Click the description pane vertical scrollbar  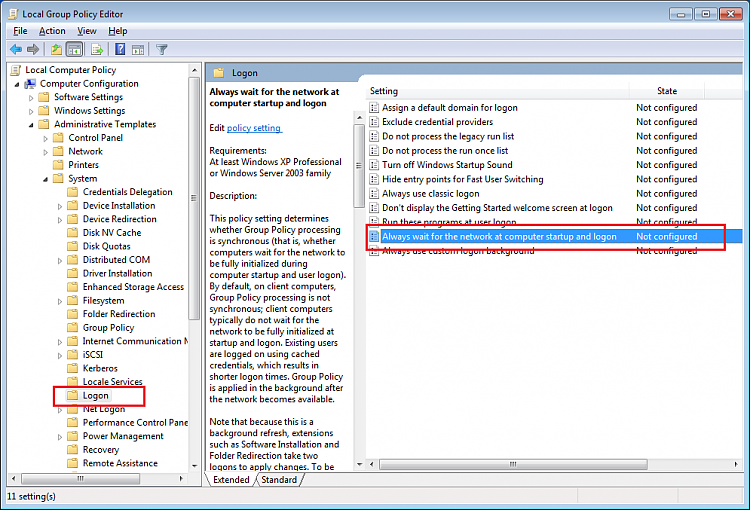click(x=359, y=166)
